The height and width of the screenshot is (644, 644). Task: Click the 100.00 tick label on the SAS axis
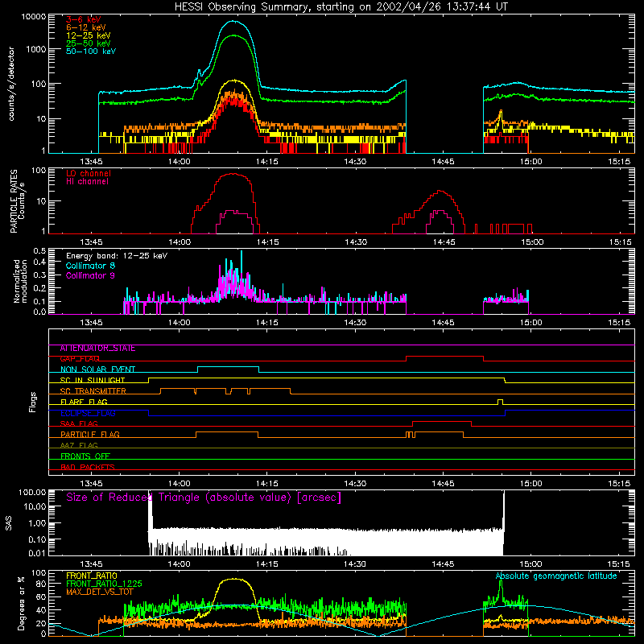coord(32,492)
